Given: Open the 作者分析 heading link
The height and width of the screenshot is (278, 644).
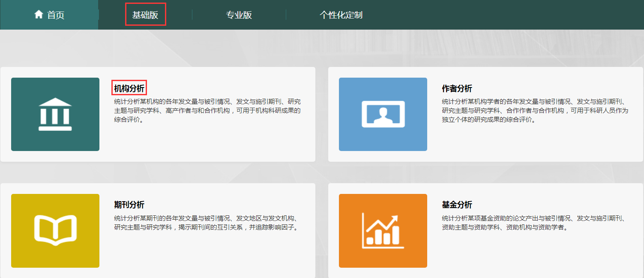Looking at the screenshot, I should [457, 88].
